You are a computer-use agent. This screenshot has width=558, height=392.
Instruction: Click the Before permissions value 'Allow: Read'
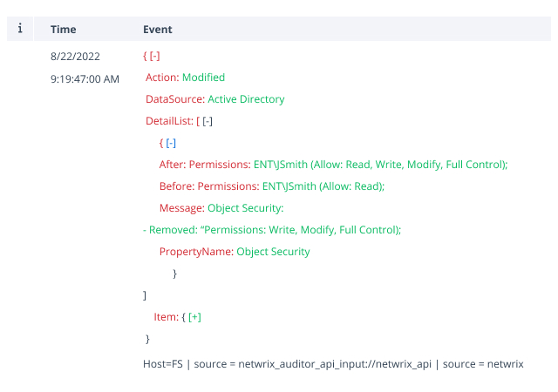coord(323,186)
